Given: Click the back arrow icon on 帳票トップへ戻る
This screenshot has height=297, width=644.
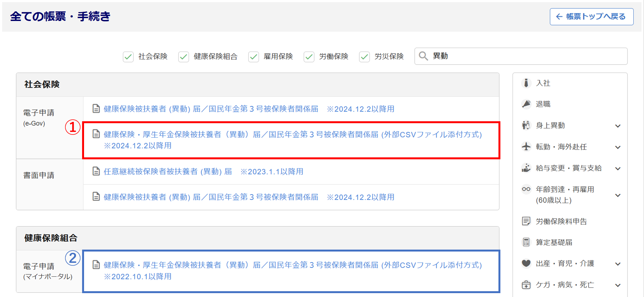Looking at the screenshot, I should click(559, 16).
